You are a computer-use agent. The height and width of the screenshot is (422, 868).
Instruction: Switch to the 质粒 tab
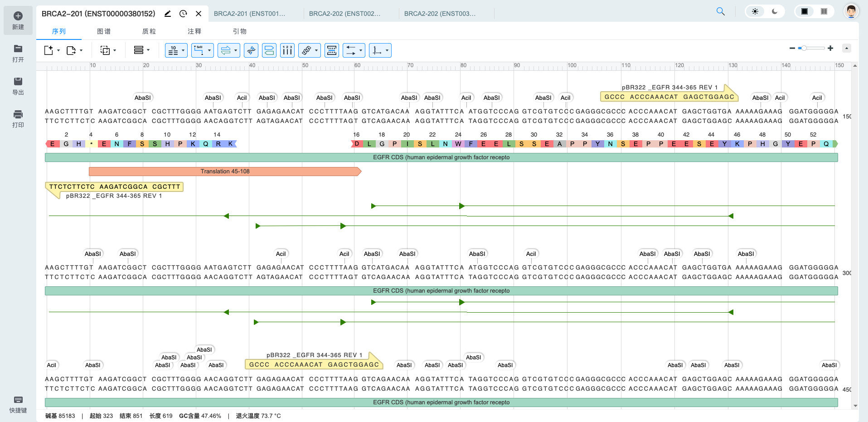pyautogui.click(x=149, y=31)
